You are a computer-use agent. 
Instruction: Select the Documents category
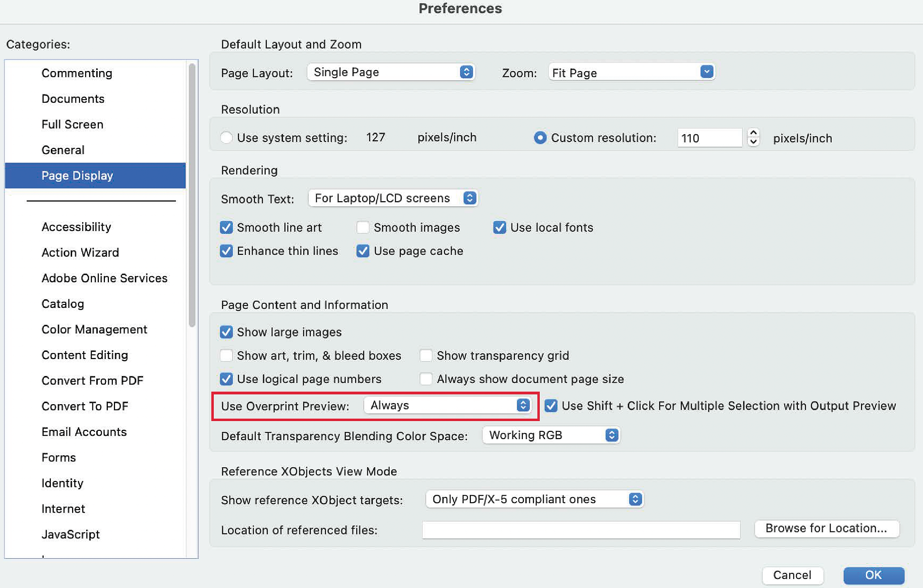95,99
